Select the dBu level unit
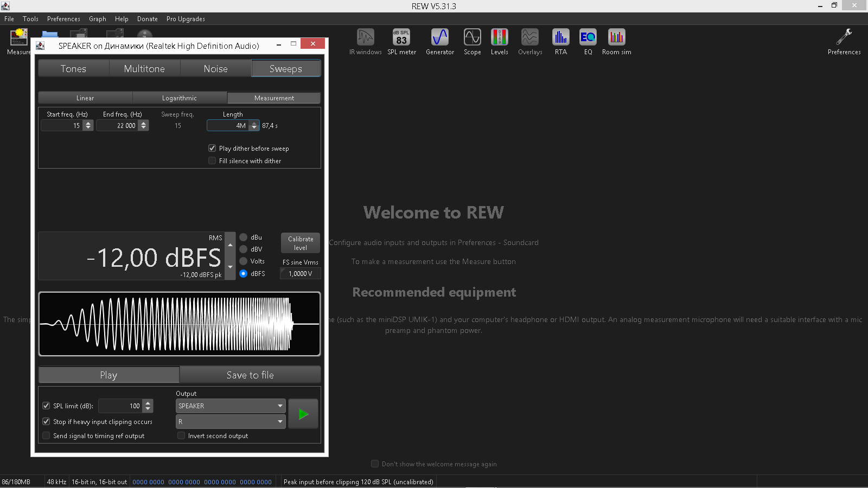Image resolution: width=868 pixels, height=488 pixels. pyautogui.click(x=244, y=237)
